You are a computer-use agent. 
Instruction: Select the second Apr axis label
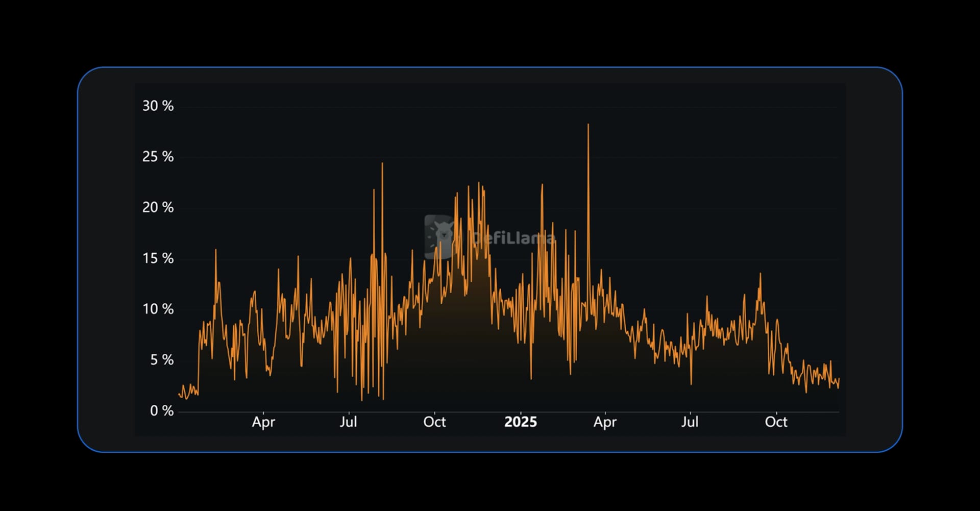605,422
